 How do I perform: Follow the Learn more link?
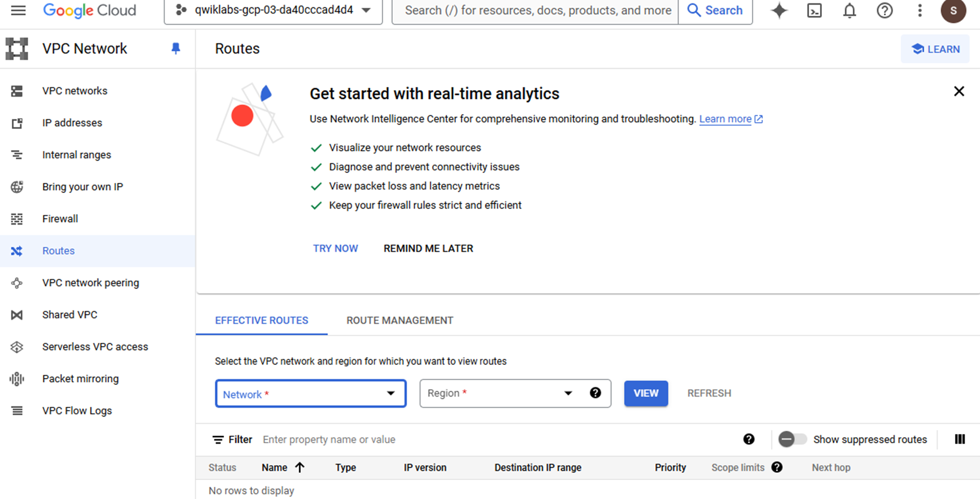(730, 119)
